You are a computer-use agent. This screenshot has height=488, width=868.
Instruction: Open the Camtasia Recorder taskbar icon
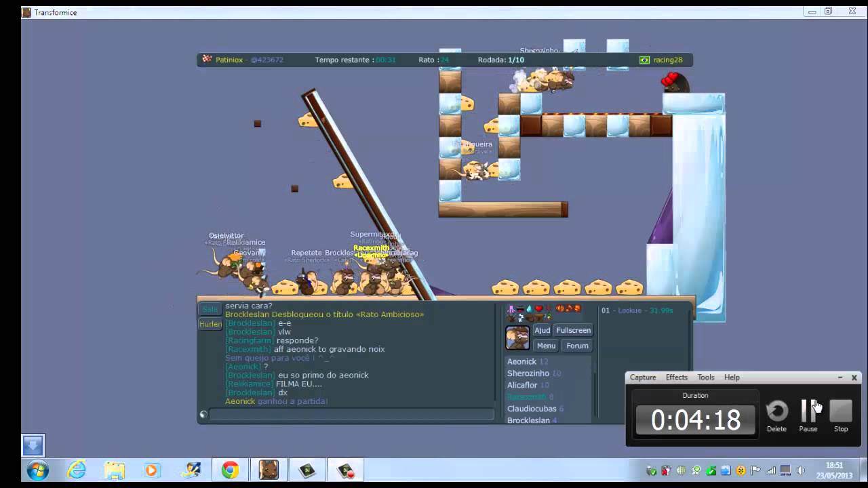[x=347, y=470]
